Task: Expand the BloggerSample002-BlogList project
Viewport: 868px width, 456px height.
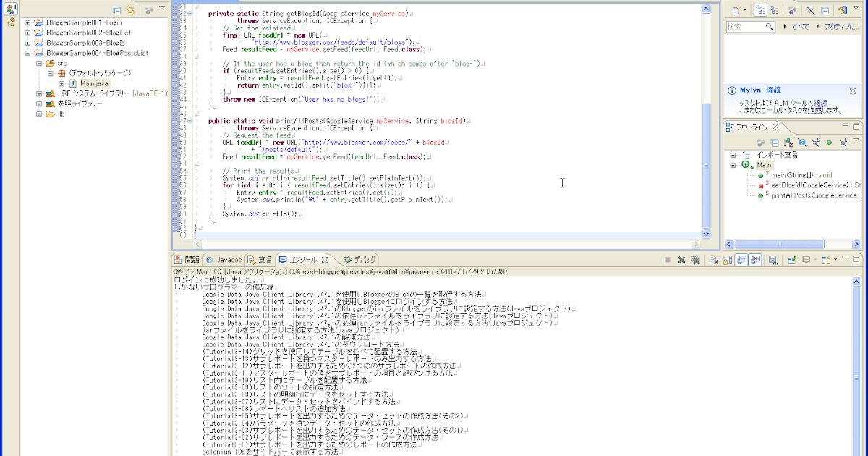Action: [28, 33]
